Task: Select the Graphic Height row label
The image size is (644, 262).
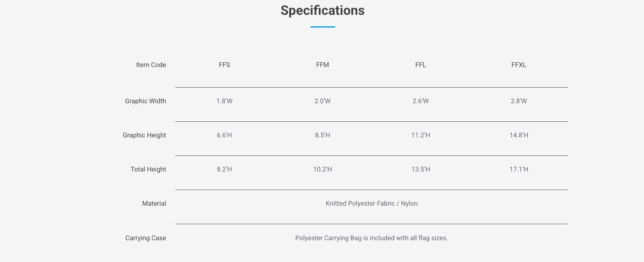Action: (145, 135)
